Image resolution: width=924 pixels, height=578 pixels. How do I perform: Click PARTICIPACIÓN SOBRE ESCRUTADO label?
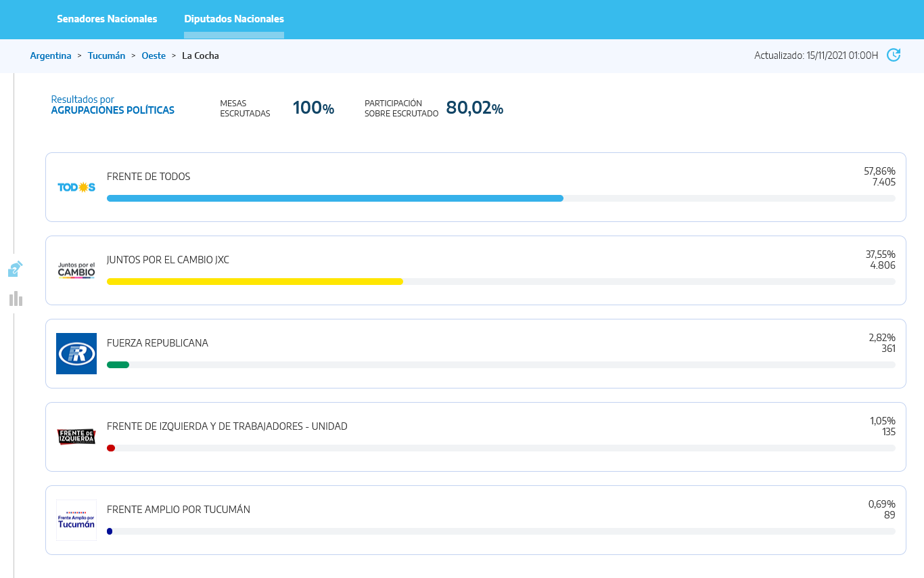(401, 108)
